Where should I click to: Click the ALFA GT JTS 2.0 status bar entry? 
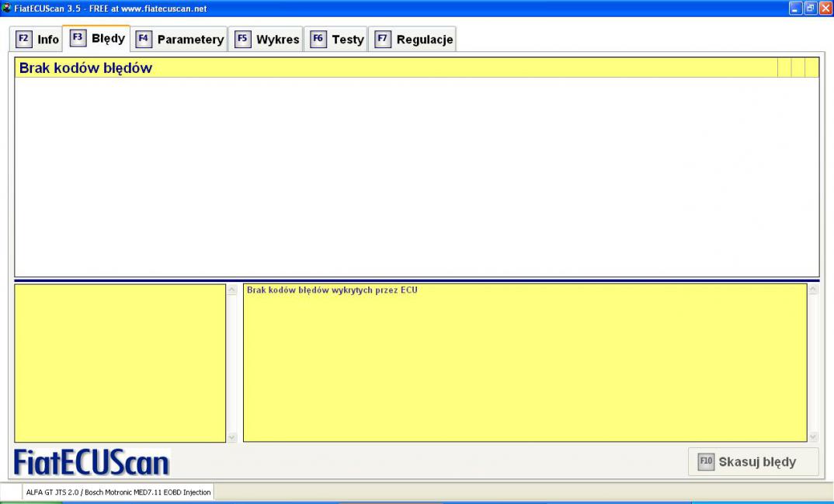pyautogui.click(x=118, y=492)
